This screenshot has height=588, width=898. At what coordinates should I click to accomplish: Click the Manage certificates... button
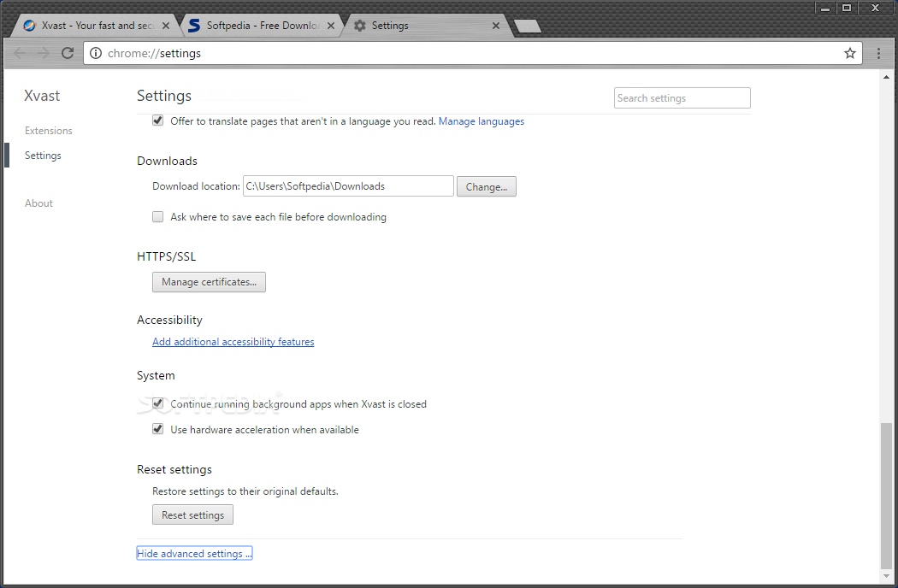coord(209,282)
